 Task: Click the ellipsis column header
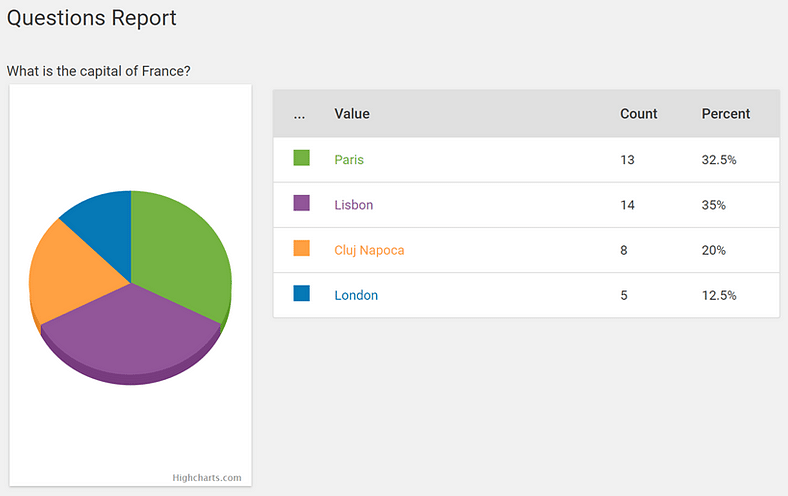(x=300, y=114)
